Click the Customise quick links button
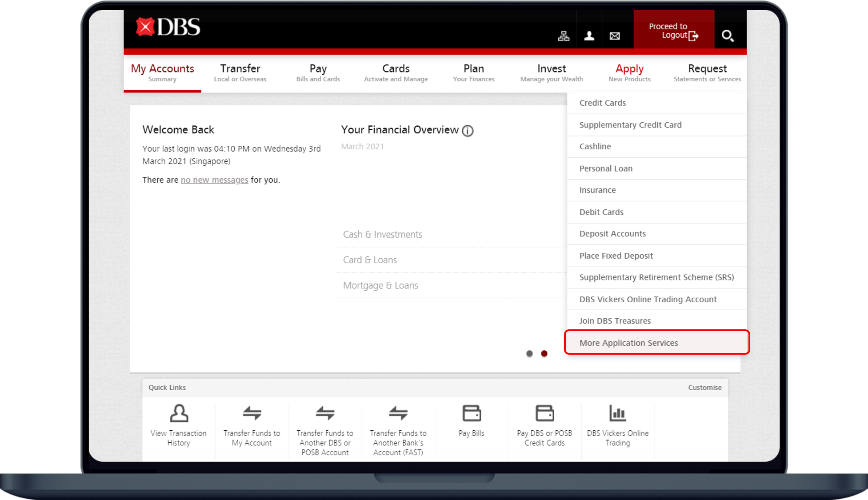 click(704, 388)
